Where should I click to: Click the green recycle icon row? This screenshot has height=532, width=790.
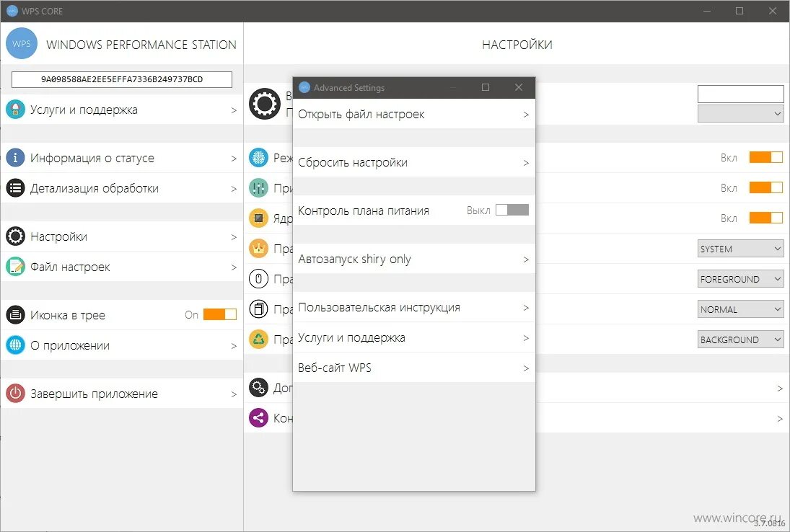(x=260, y=339)
